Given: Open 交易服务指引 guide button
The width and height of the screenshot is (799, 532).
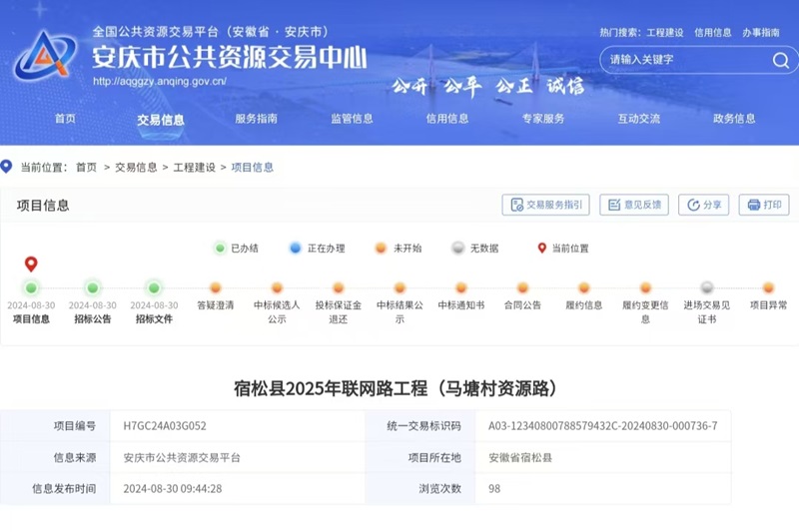Looking at the screenshot, I should point(545,205).
